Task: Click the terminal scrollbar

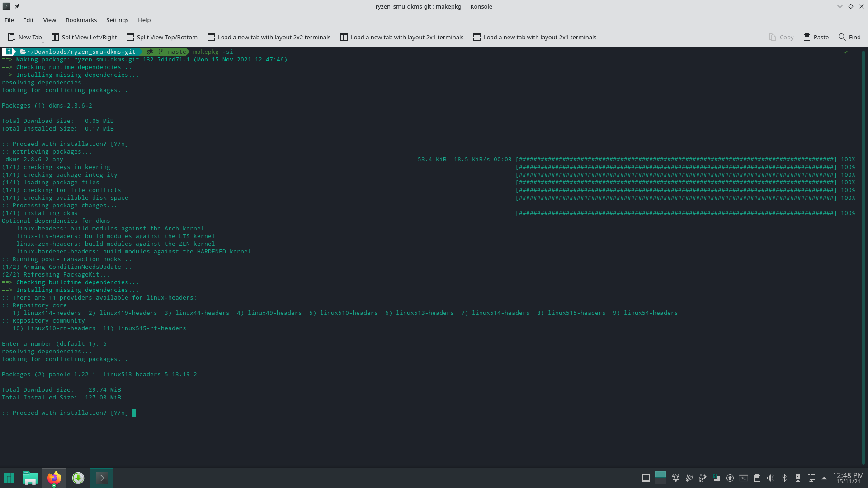Action: pos(863,258)
